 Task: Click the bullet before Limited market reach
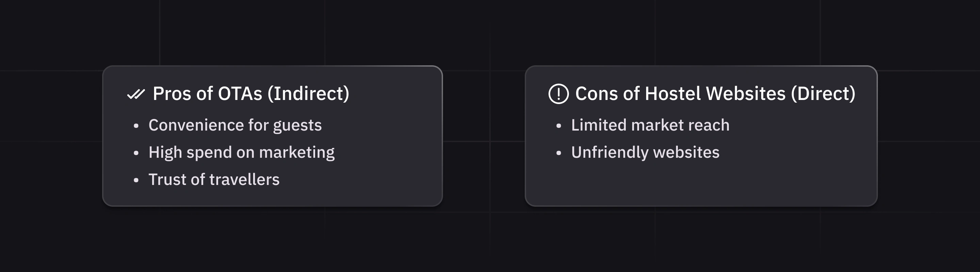click(x=558, y=126)
